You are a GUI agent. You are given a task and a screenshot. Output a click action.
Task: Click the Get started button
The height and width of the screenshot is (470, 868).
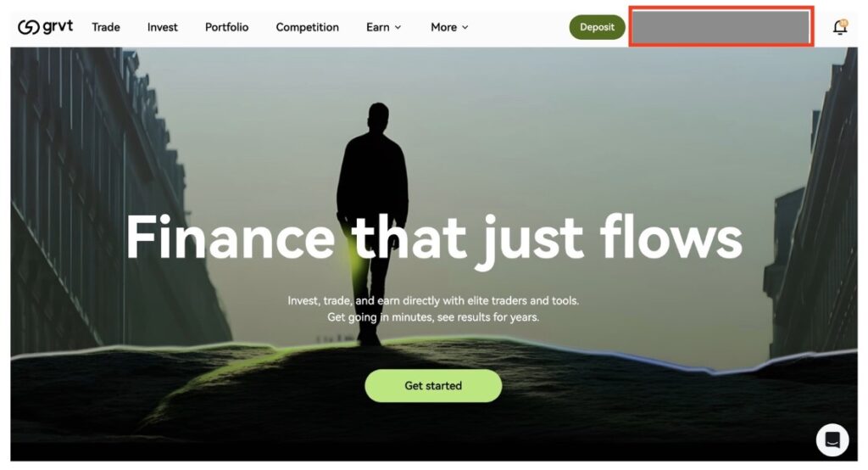tap(433, 386)
